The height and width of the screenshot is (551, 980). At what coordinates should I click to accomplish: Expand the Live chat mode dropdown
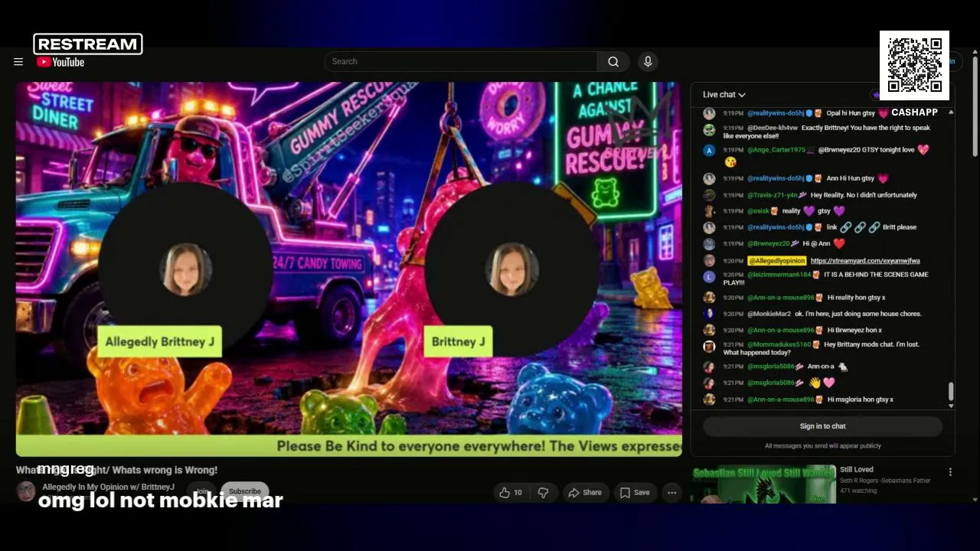coord(724,95)
